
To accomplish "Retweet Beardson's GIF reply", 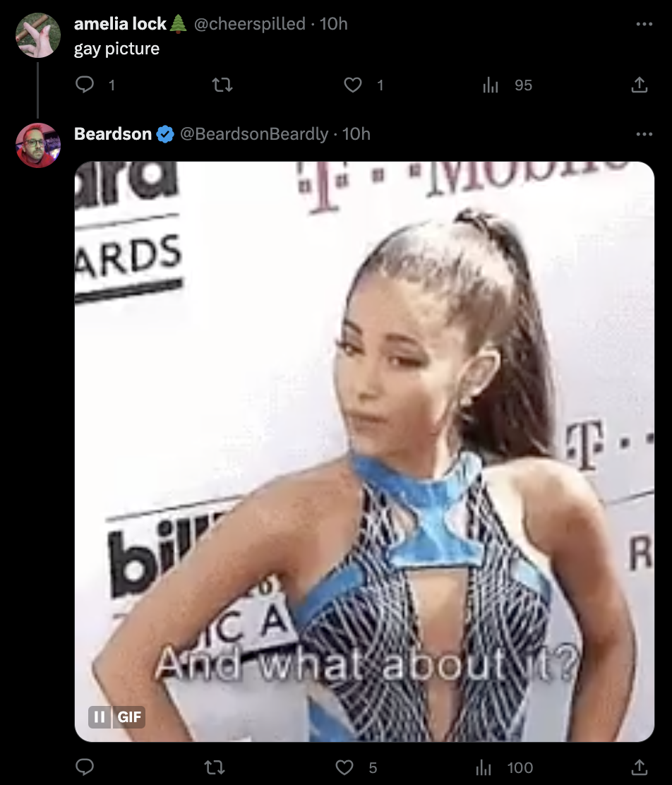I will [215, 767].
